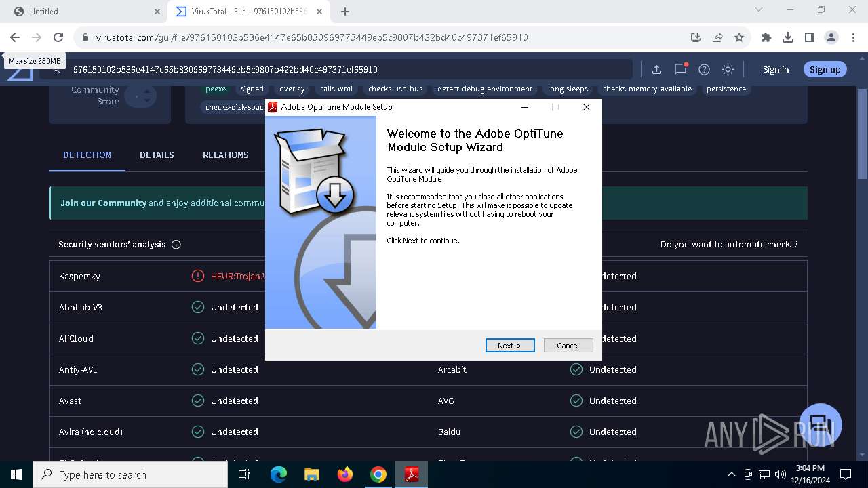
Task: Click the browser forward arrow
Action: point(37,37)
